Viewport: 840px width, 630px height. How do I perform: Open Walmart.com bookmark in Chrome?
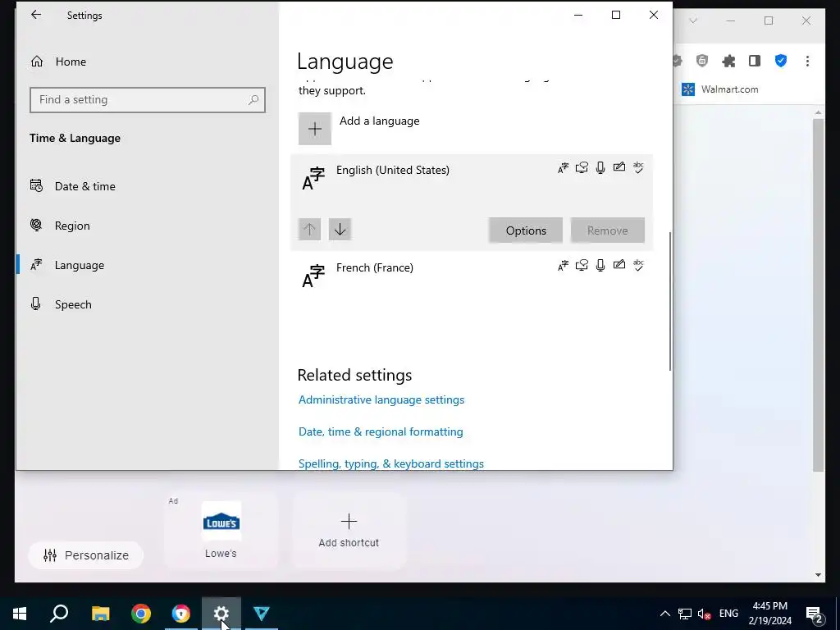coord(720,89)
